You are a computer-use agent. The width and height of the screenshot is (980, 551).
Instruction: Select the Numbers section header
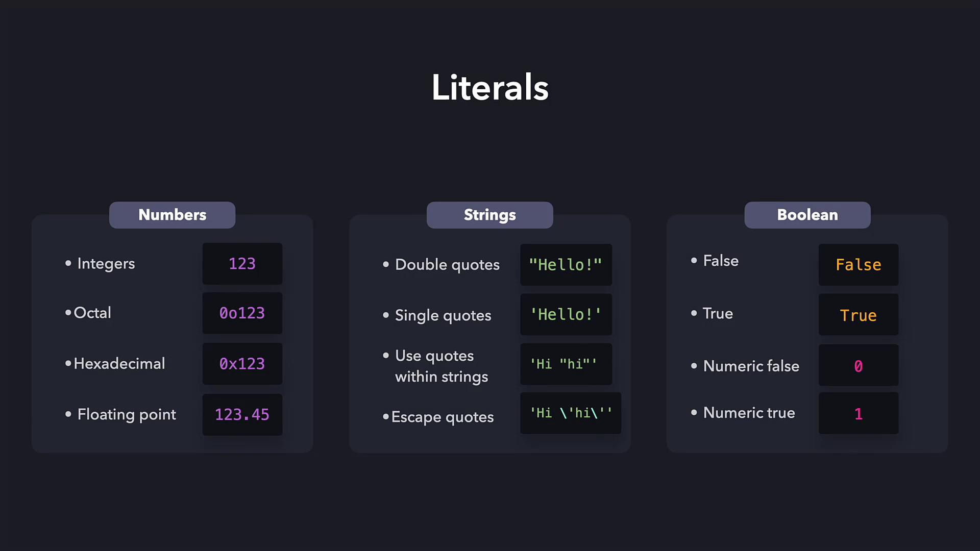coord(172,215)
